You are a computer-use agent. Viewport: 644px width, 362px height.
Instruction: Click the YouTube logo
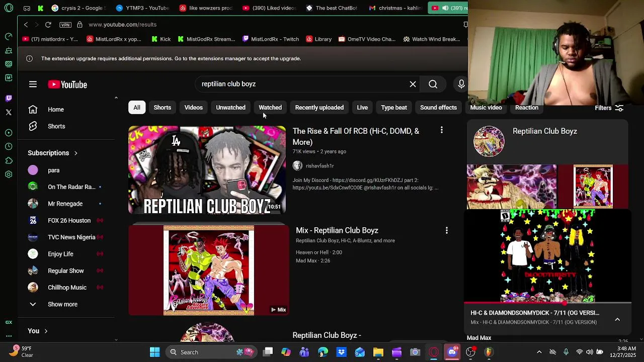pyautogui.click(x=67, y=84)
